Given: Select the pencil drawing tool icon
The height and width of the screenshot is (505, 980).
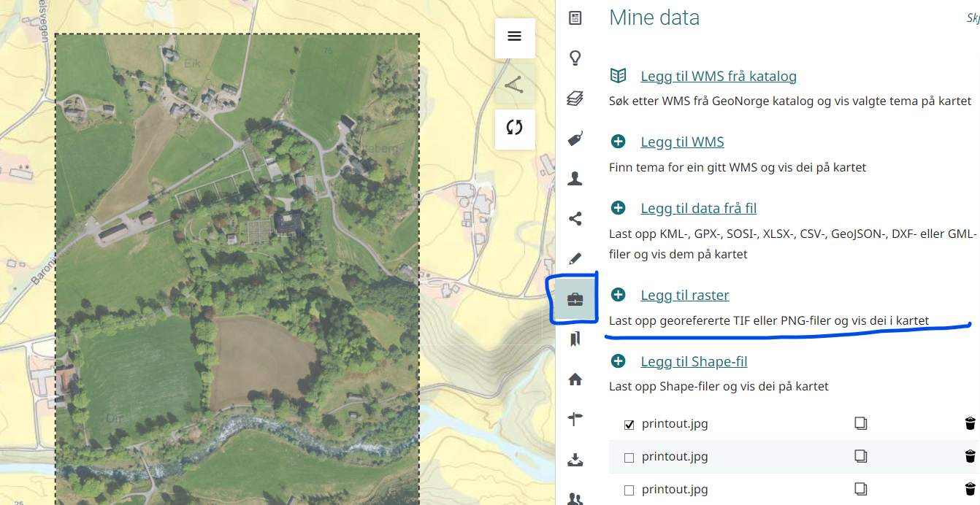Looking at the screenshot, I should tap(575, 258).
